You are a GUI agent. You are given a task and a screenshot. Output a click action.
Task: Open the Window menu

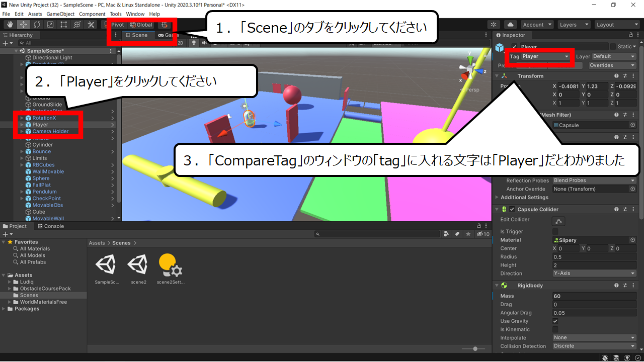point(135,14)
